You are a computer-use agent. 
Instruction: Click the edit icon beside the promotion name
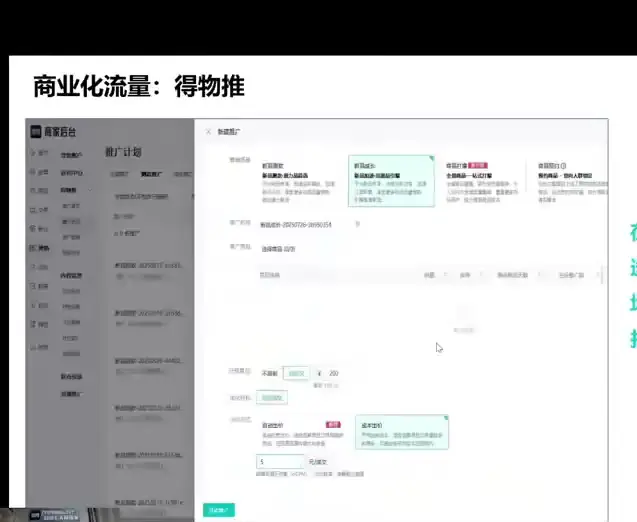tap(358, 225)
